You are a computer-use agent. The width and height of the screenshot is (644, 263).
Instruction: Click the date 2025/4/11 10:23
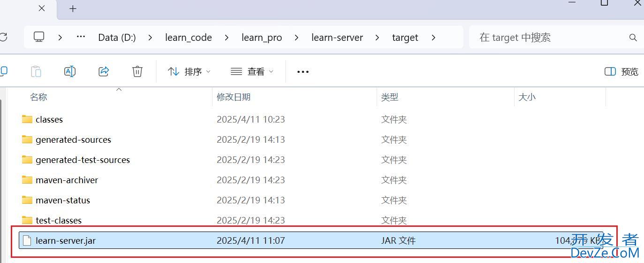coord(251,119)
